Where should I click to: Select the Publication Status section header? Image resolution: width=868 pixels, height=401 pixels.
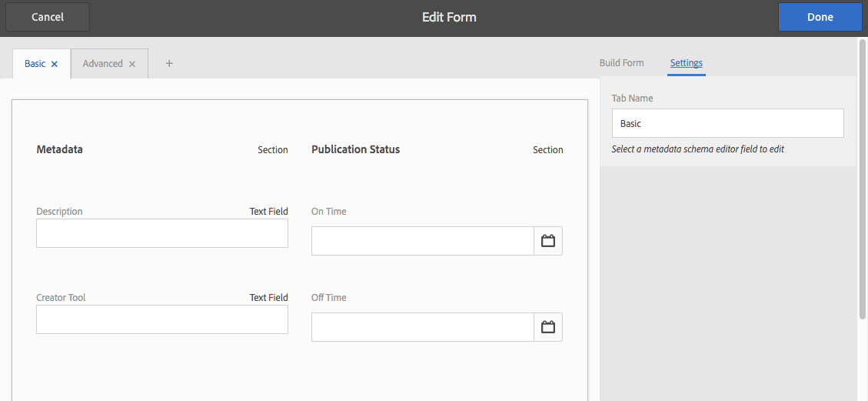coord(356,149)
